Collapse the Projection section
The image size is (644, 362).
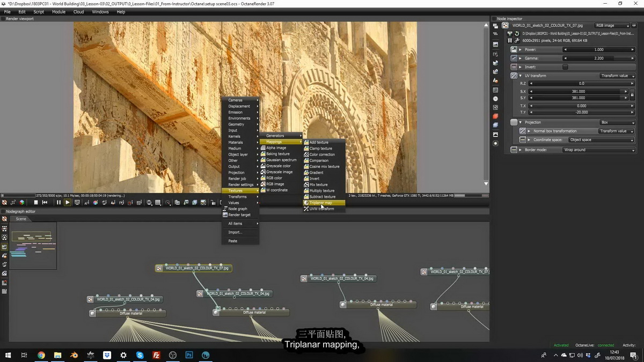[520, 122]
